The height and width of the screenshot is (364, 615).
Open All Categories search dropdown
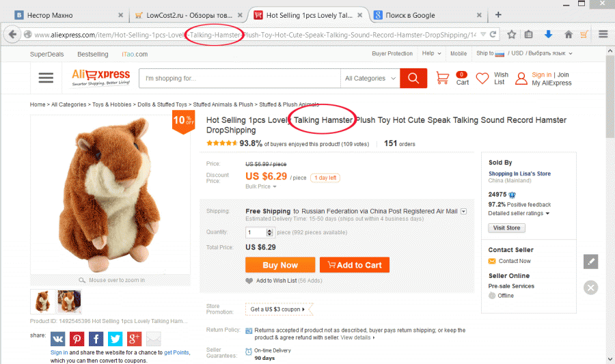click(370, 79)
